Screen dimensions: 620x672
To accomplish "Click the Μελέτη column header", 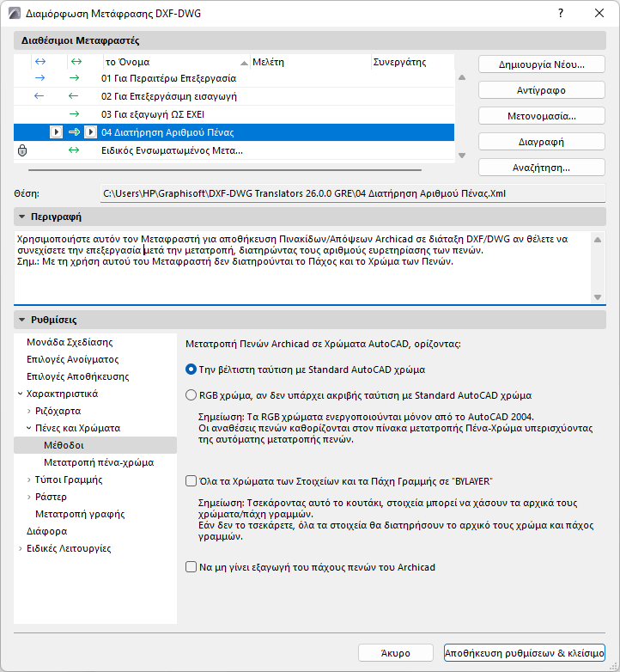I will pyautogui.click(x=310, y=62).
